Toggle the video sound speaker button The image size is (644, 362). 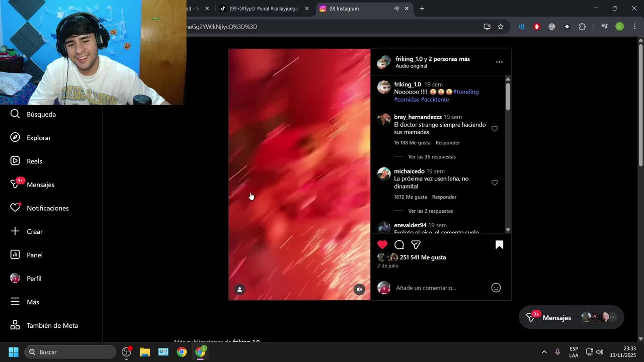(359, 290)
